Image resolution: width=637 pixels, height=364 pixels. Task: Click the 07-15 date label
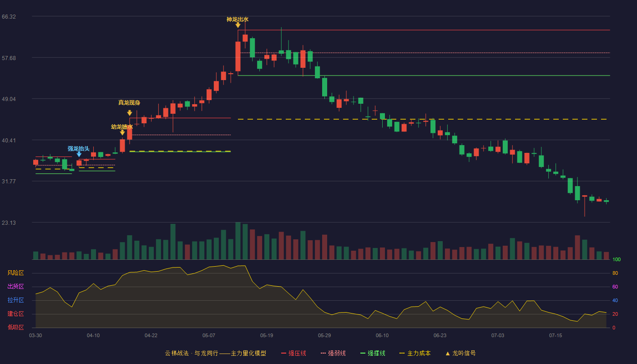(556, 335)
